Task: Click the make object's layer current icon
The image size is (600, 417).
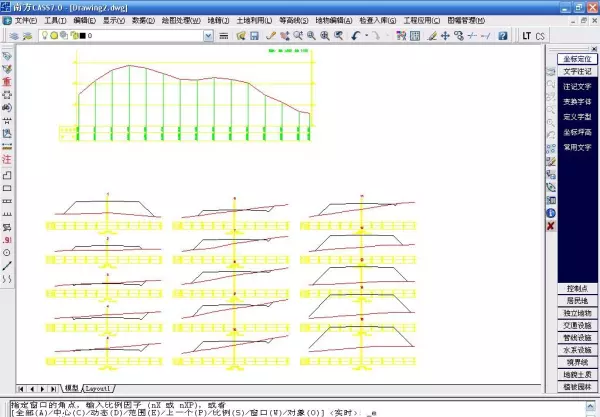Action: pyautogui.click(x=28, y=36)
